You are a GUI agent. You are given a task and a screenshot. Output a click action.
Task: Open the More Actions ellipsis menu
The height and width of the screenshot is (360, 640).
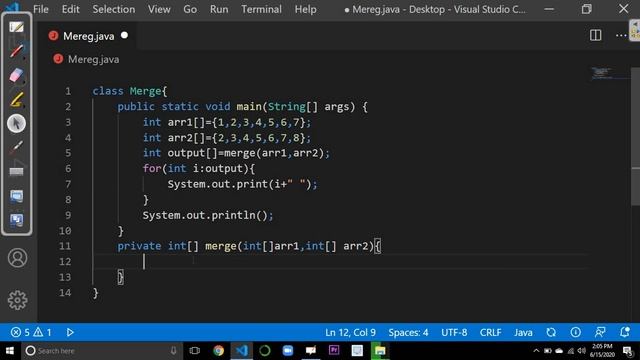(621, 36)
